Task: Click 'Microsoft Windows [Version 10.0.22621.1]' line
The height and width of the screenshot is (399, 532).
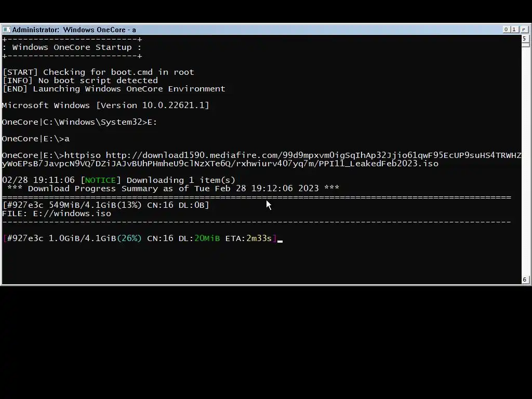Action: point(105,105)
